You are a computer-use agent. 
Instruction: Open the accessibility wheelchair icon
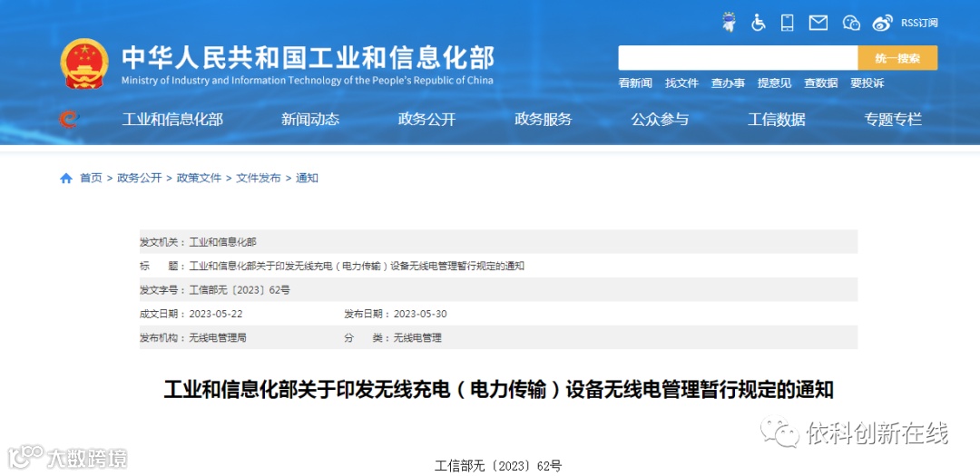point(758,23)
